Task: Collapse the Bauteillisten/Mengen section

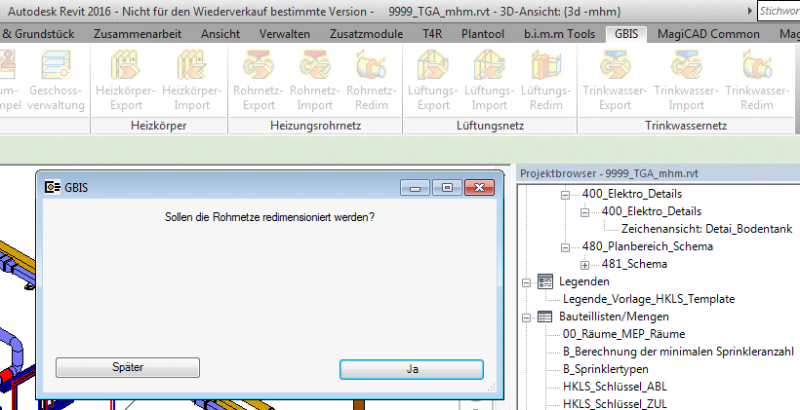Action: (x=527, y=316)
